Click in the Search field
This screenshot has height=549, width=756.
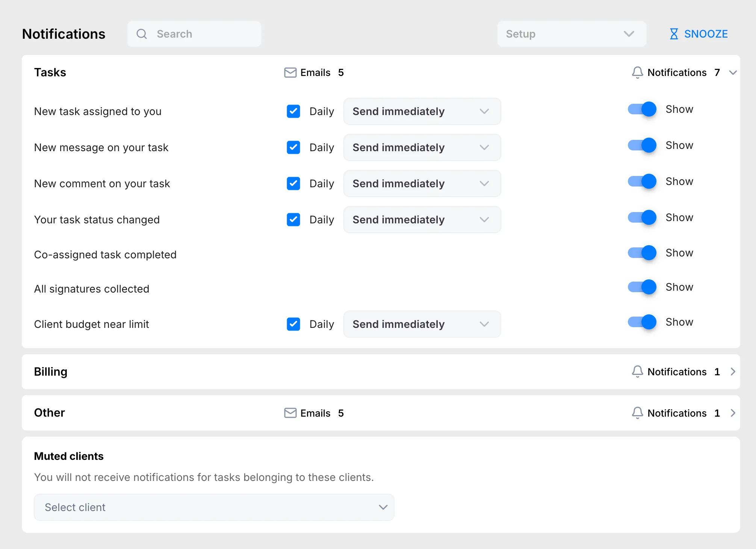tap(194, 34)
